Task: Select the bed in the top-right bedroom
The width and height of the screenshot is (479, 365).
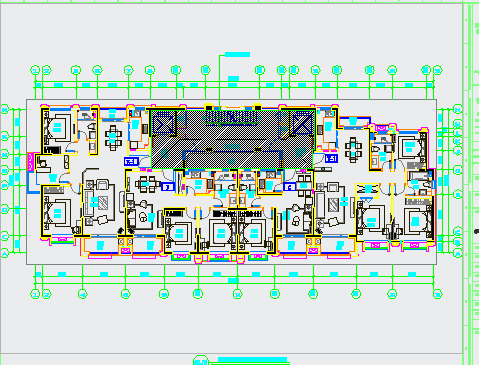Action: 412,147
